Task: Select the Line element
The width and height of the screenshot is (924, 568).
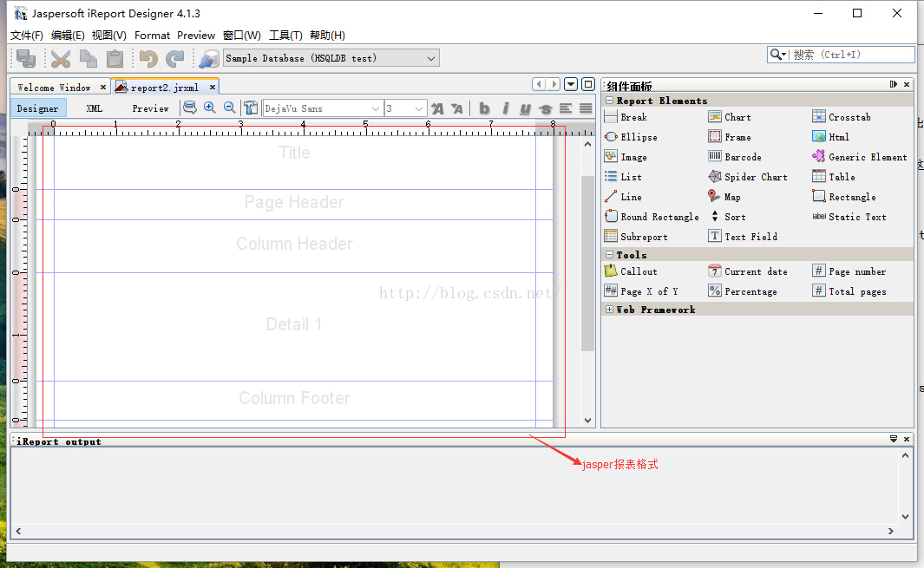Action: [624, 197]
